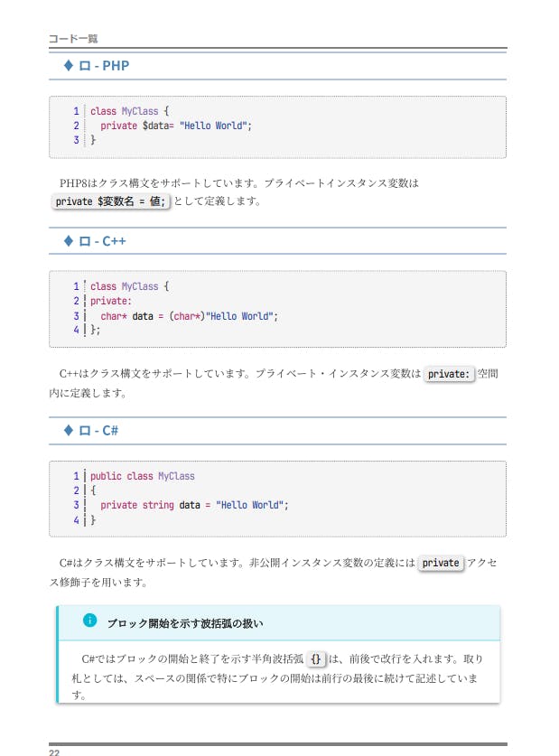Click the diamond icon beside the C# heading
The height and width of the screenshot is (756, 559).
point(69,431)
